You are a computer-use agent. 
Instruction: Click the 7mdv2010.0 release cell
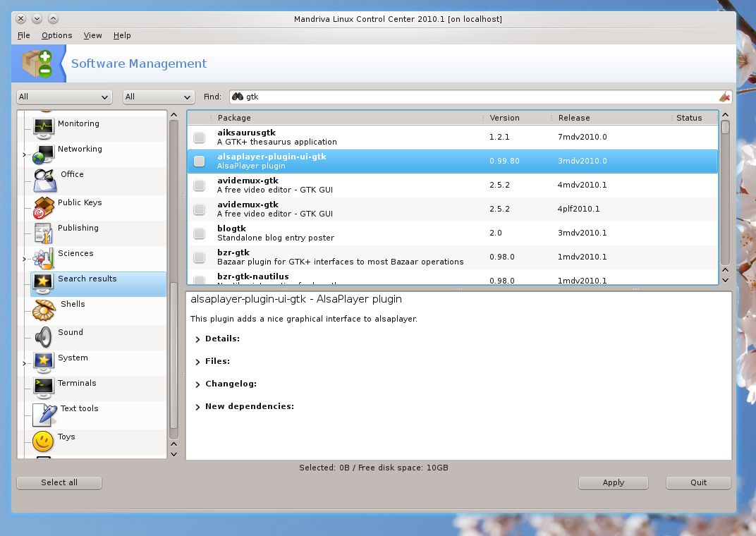click(583, 137)
